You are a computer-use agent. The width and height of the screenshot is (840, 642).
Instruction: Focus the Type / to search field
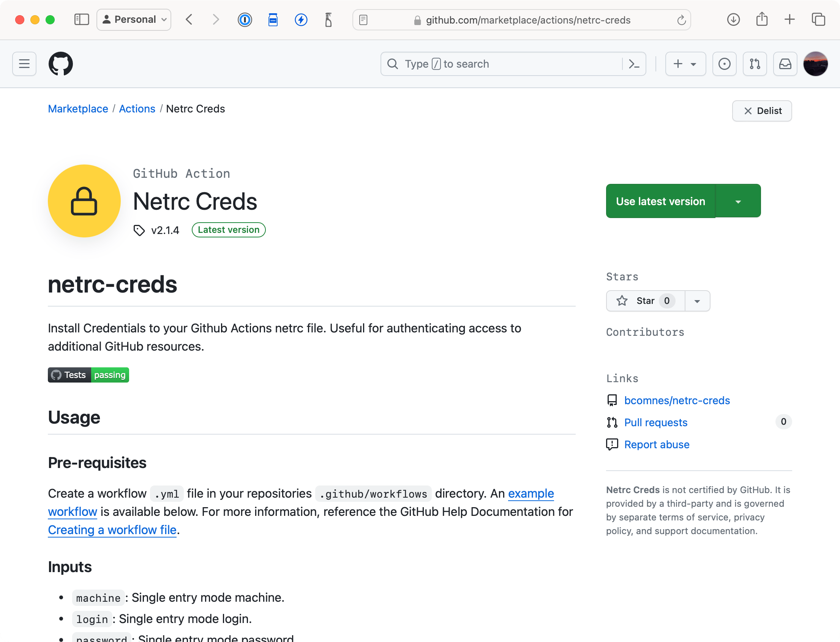point(513,64)
